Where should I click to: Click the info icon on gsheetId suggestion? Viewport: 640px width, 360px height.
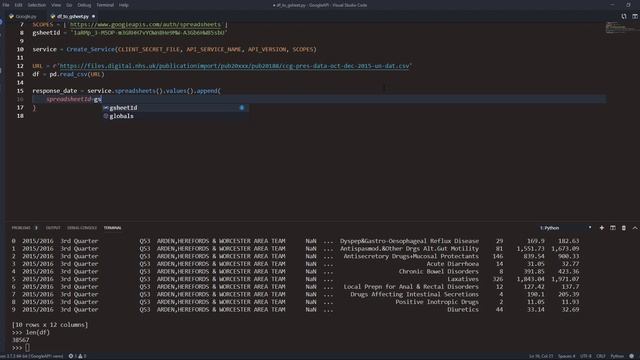(x=242, y=108)
